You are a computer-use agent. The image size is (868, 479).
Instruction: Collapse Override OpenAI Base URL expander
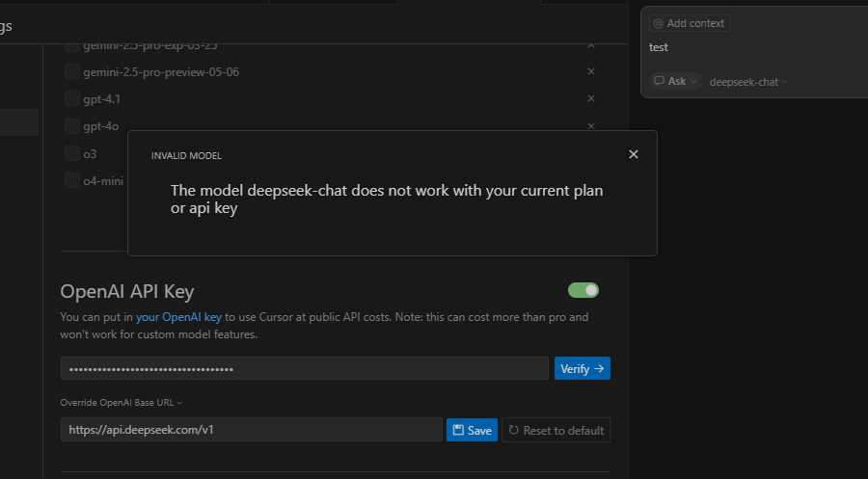[x=122, y=403]
